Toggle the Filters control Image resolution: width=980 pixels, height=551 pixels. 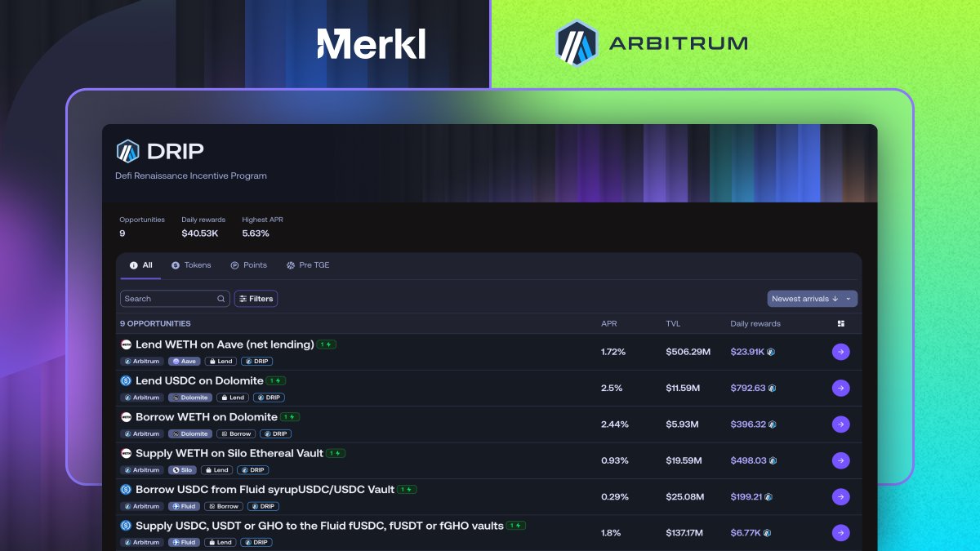pyautogui.click(x=256, y=298)
